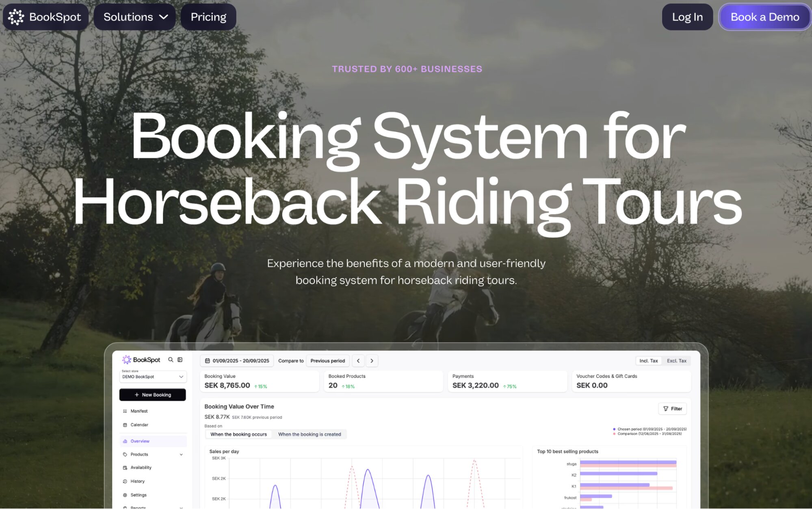Select When the booking occurs
Viewport: 812px width, 509px height.
(238, 434)
